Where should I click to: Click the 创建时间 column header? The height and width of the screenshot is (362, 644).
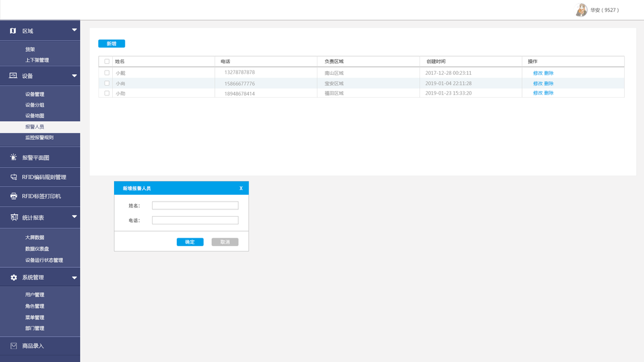click(436, 62)
